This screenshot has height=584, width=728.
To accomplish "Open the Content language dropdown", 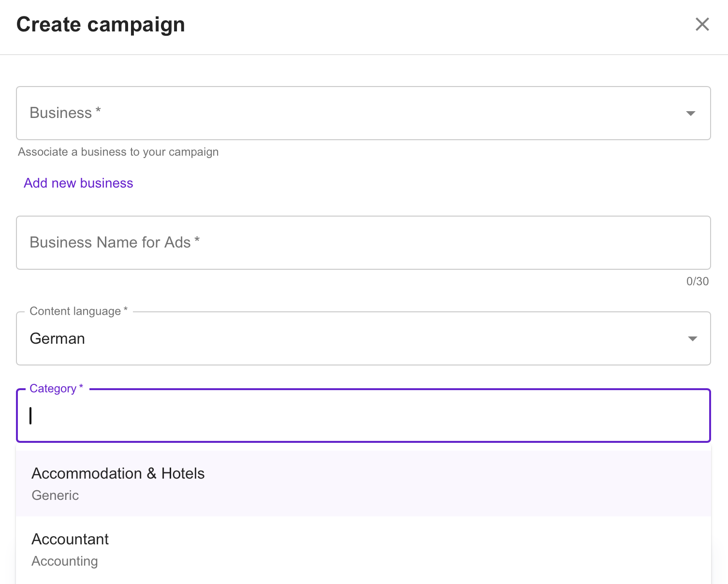I will [363, 338].
